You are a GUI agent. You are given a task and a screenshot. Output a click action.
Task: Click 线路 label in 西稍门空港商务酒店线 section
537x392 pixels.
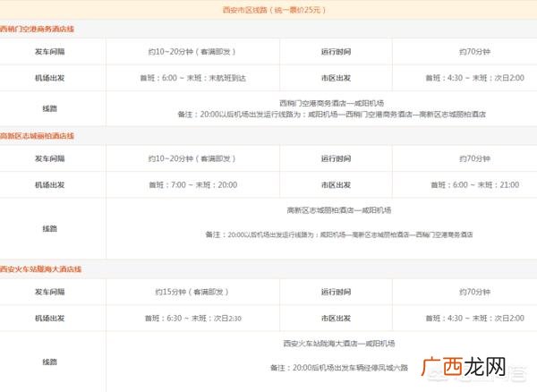tap(49, 108)
